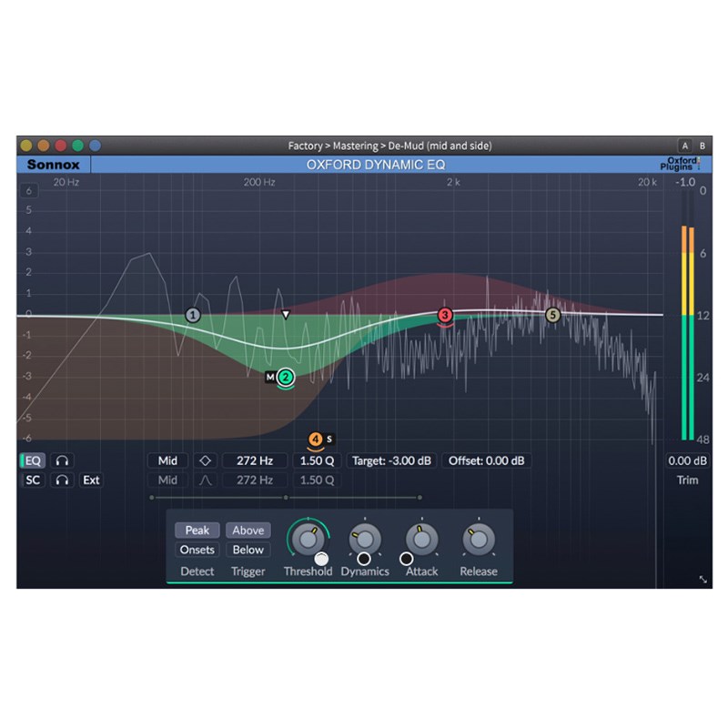Viewport: 728px width, 728px height.
Task: Select band 5 node on the curve
Action: click(553, 315)
